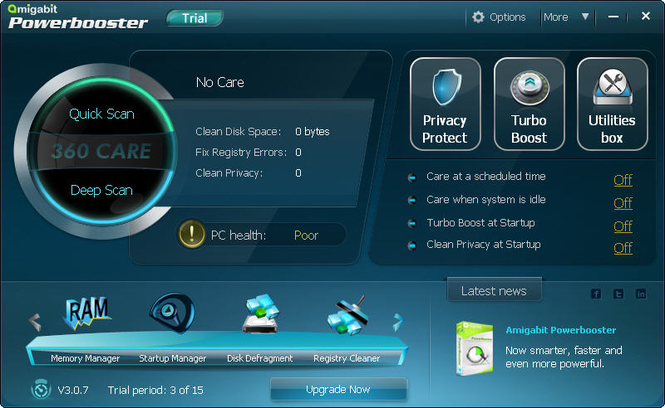
Task: Click the Fix Registry Errors label
Action: tap(241, 152)
